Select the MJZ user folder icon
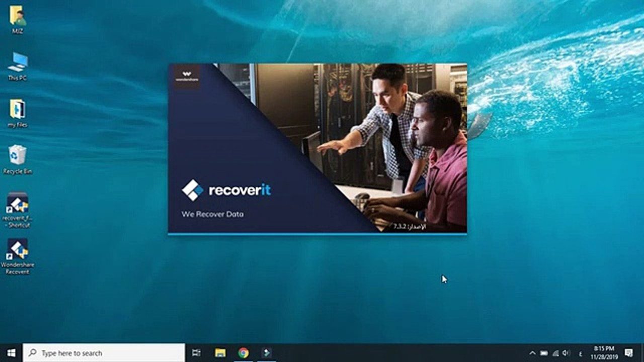644x362 pixels. coord(18,19)
